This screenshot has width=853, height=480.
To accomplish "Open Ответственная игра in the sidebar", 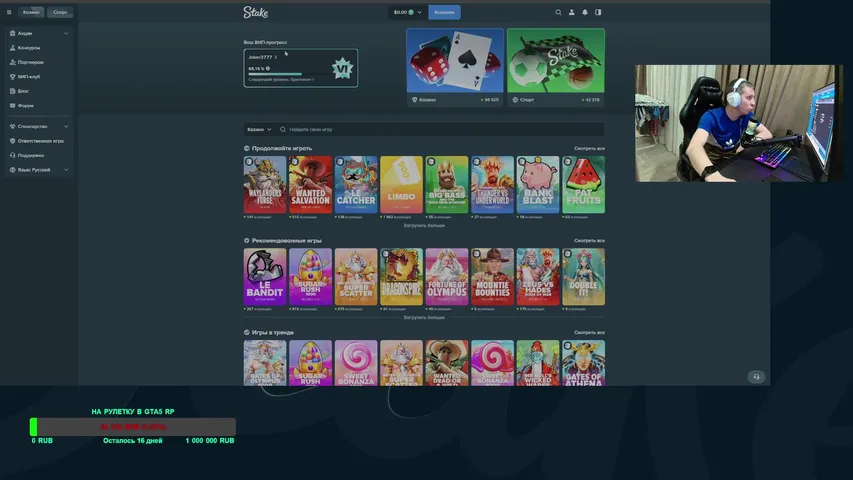I will click(x=39, y=141).
